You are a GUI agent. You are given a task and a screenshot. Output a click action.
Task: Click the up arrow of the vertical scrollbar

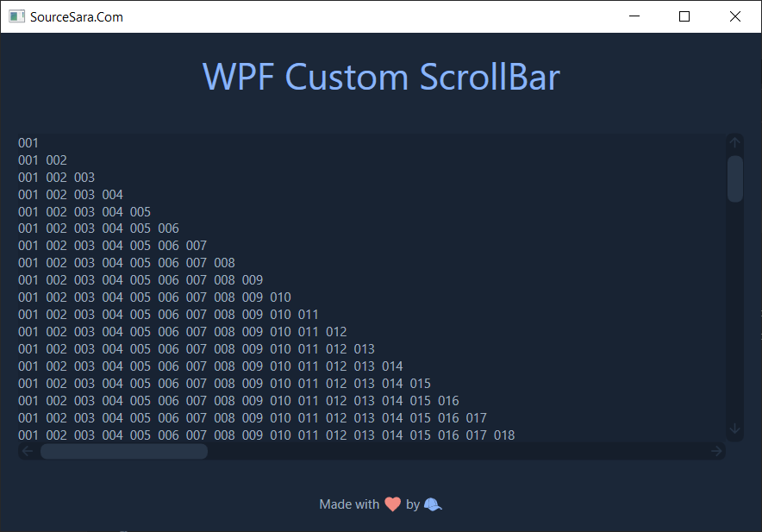[734, 141]
